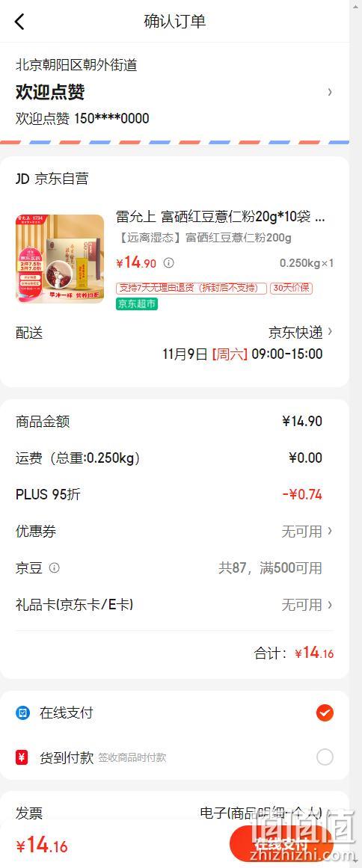Image resolution: width=362 pixels, height=868 pixels.
Task: Open the 京豆 points row
Action: (174, 568)
